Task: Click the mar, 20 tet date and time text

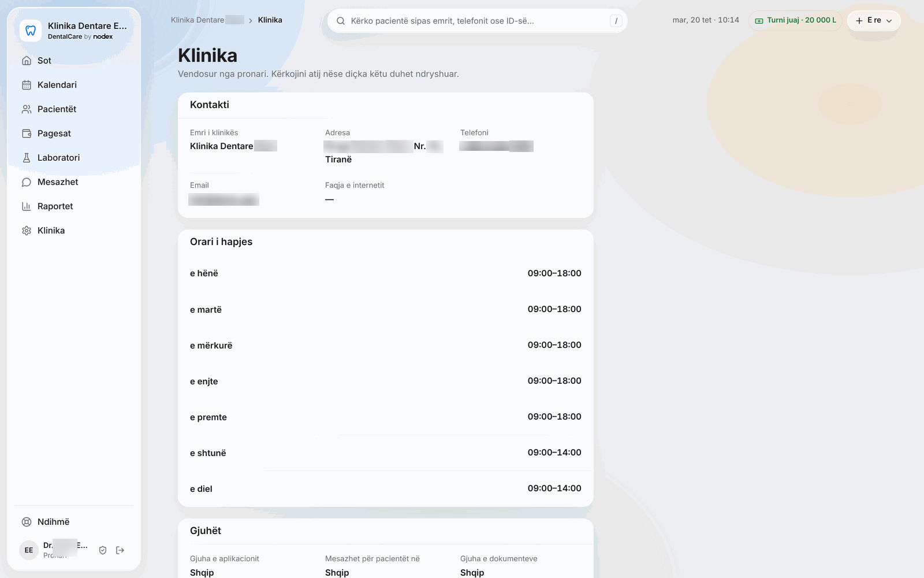Action: (x=706, y=20)
